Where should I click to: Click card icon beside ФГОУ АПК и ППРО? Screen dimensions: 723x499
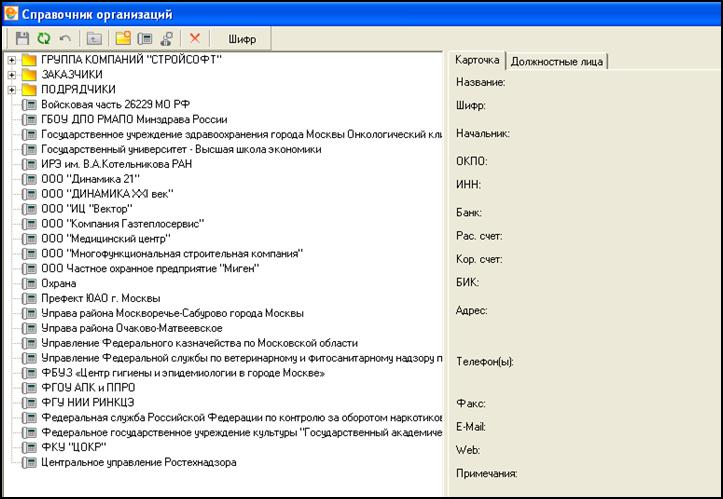[29, 388]
